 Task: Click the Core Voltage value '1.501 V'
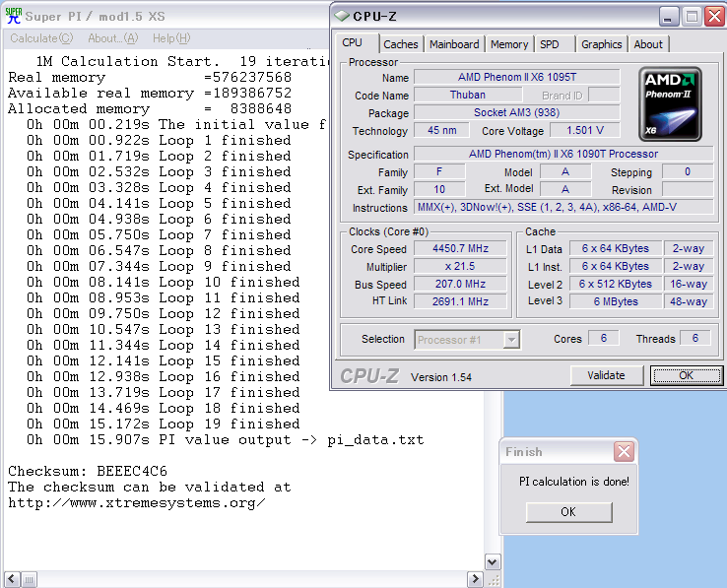pyautogui.click(x=585, y=130)
